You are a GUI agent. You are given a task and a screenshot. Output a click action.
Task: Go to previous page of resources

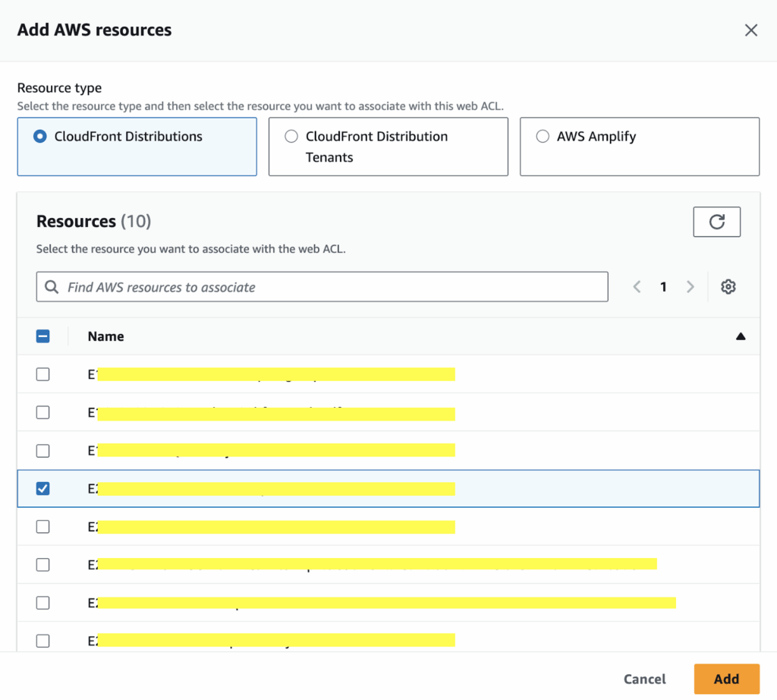coord(637,286)
